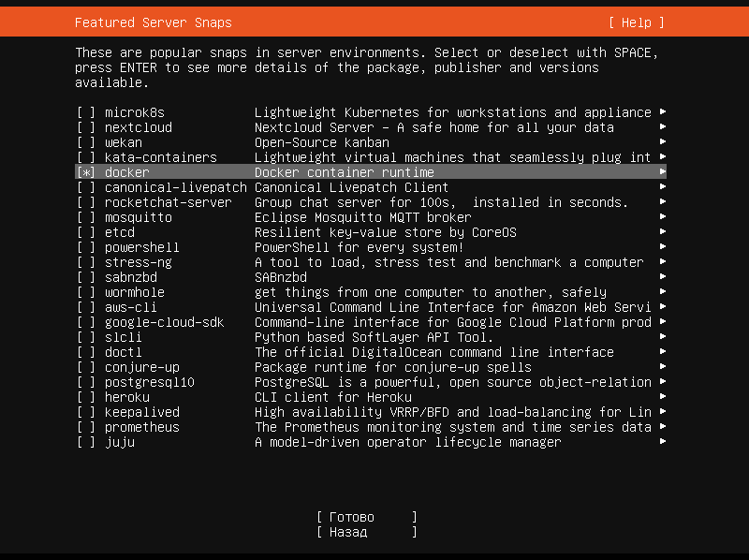749x560 pixels.
Task: Select the doctl snap name
Action: coord(124,352)
